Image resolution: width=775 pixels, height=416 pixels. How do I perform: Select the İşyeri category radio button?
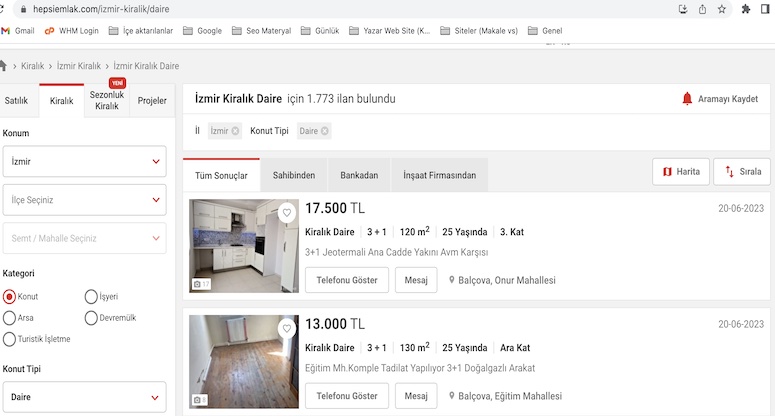(91, 296)
